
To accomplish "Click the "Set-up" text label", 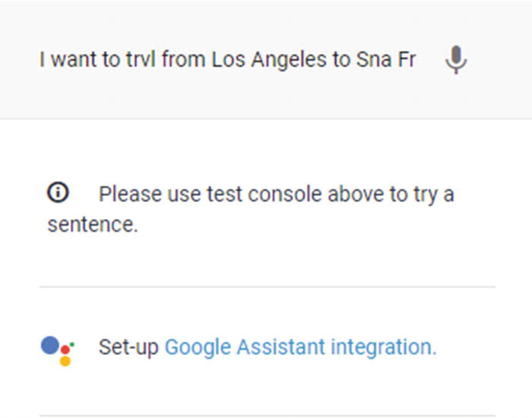I will [128, 347].
